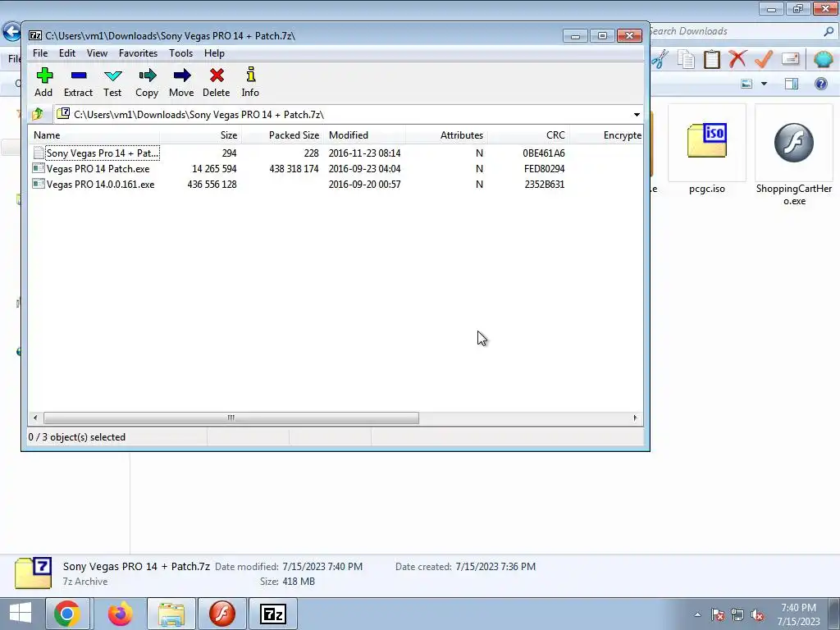This screenshot has height=630, width=840.
Task: Click CRC value FED80294
Action: (x=545, y=168)
